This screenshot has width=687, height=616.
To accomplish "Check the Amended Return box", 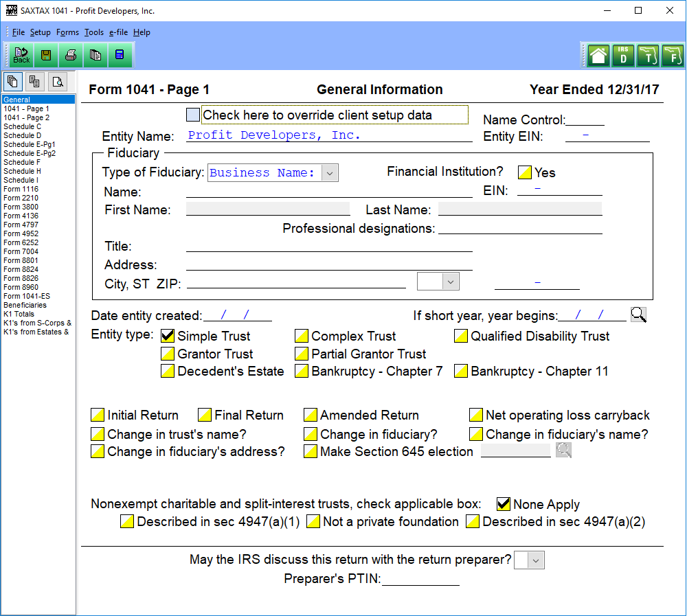I will point(311,415).
